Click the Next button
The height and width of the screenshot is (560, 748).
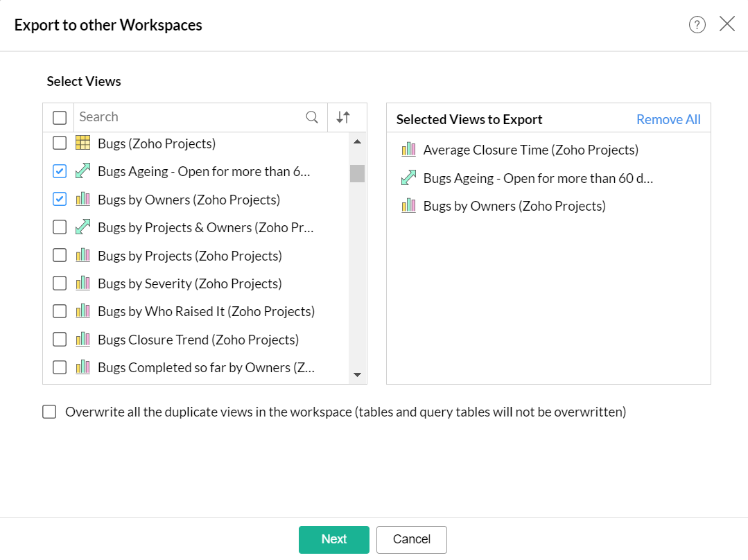click(x=333, y=539)
